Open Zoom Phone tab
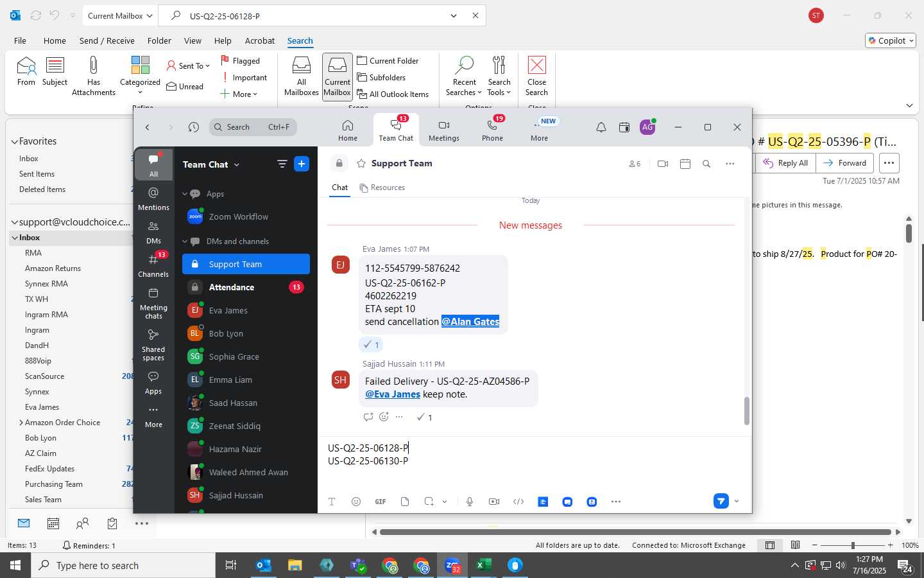The height and width of the screenshot is (578, 924). click(x=492, y=130)
